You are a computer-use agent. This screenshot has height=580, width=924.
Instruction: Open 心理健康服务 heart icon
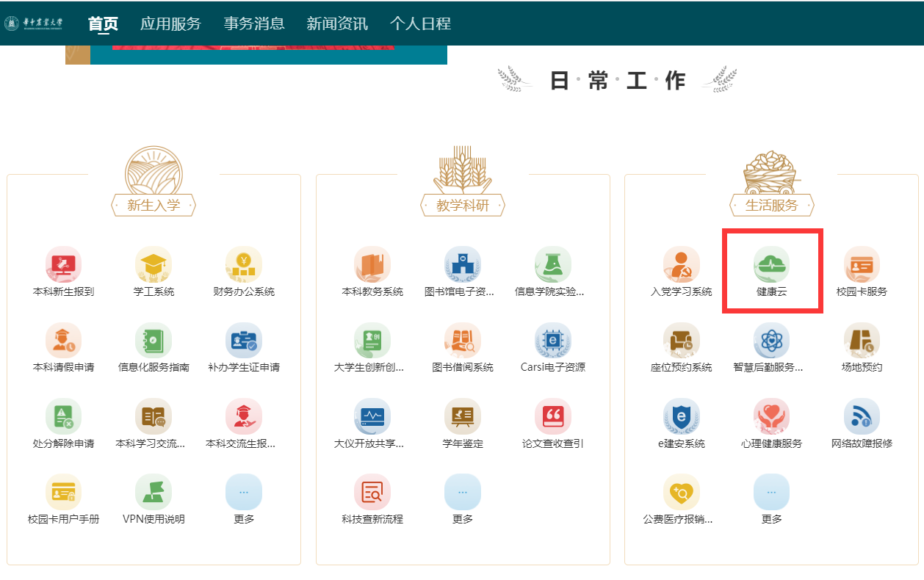(771, 418)
